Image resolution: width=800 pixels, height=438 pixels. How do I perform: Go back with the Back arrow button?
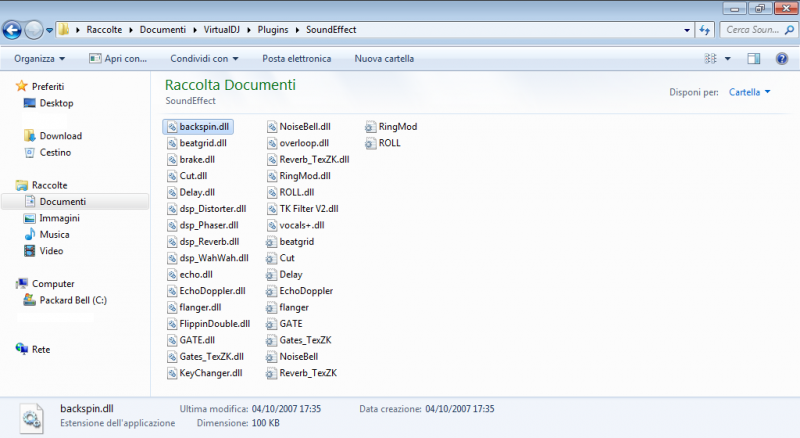coord(12,30)
